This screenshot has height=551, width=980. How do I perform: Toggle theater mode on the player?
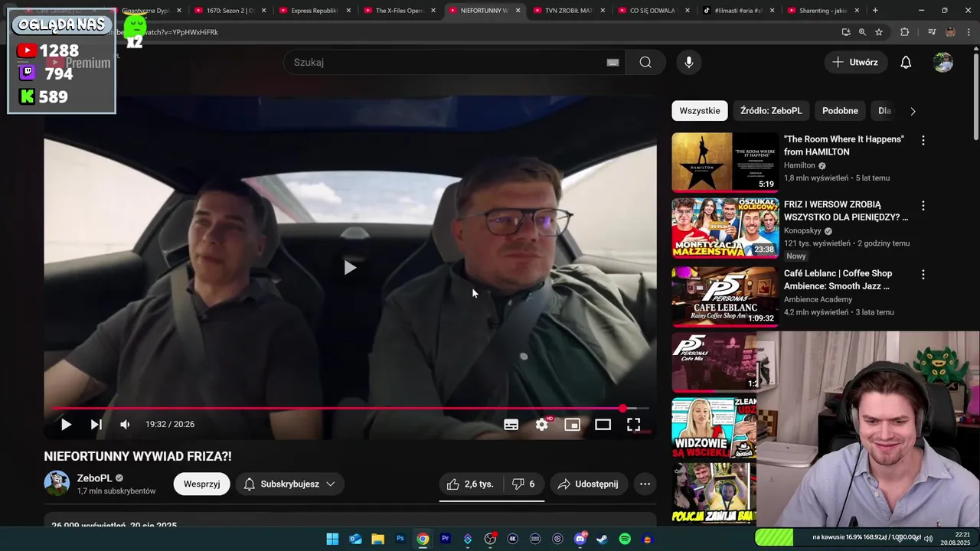click(603, 424)
